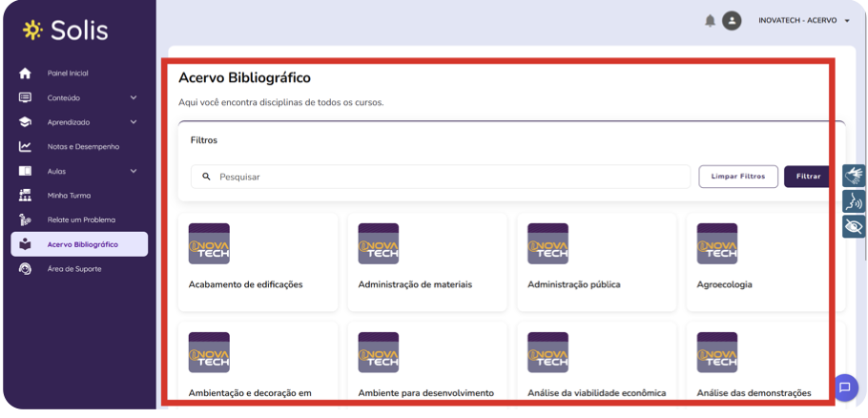Click the Solis sun logo

32,30
